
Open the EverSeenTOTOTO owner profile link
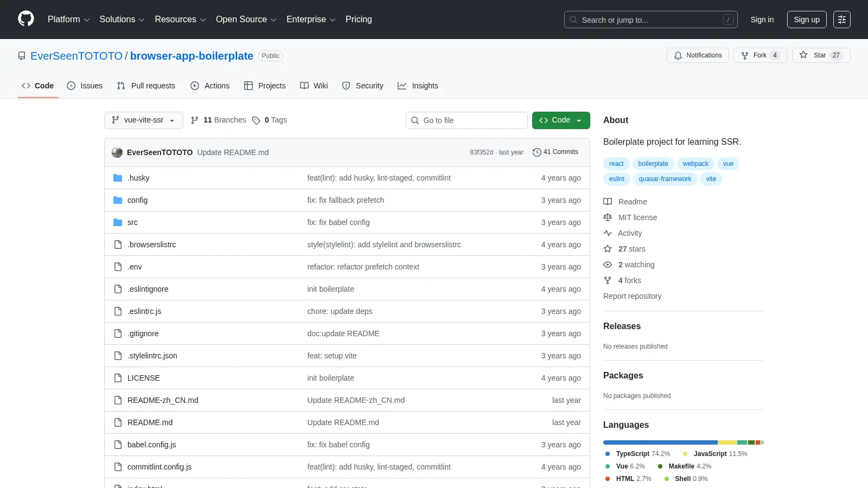point(76,56)
